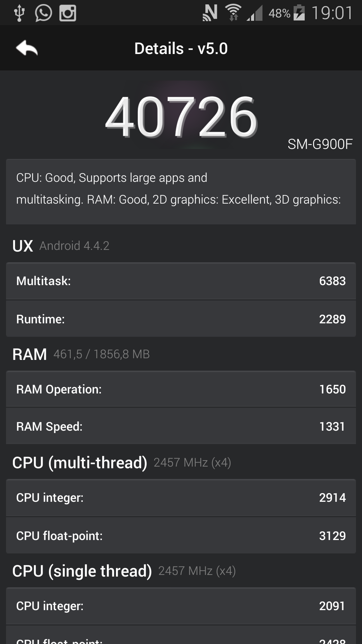
Task: Tap the WhatsApp notification icon
Action: (43, 13)
